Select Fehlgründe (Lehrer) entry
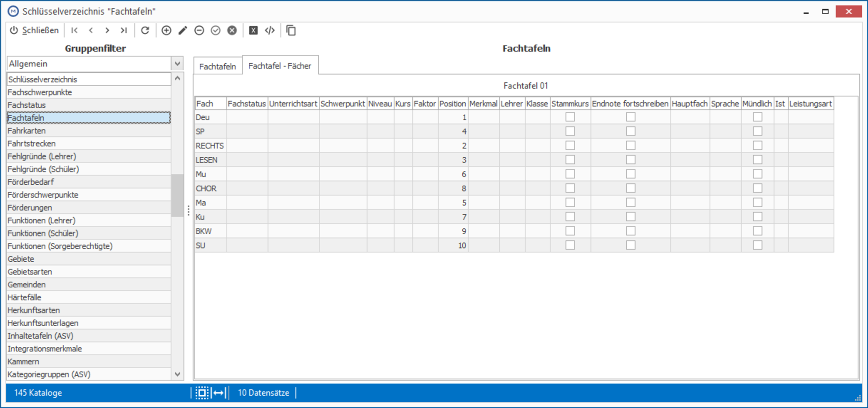Viewport: 868px width, 408px height. pyautogui.click(x=89, y=156)
